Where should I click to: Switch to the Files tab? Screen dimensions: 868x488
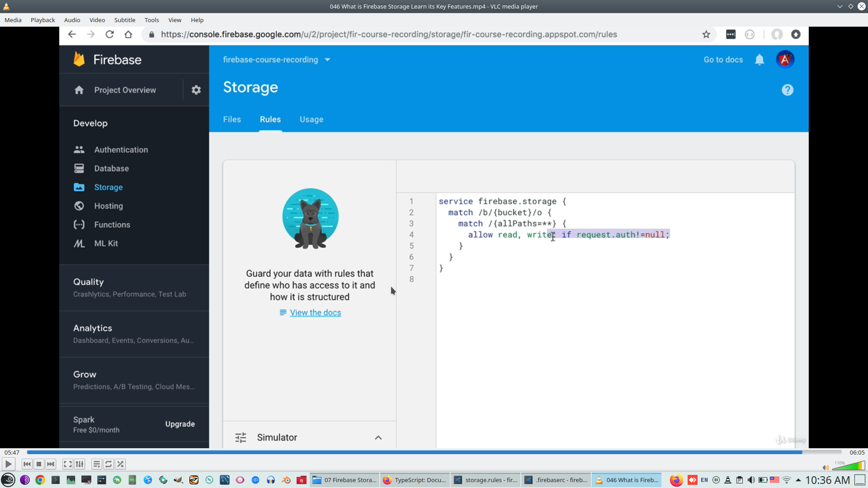[x=232, y=119]
